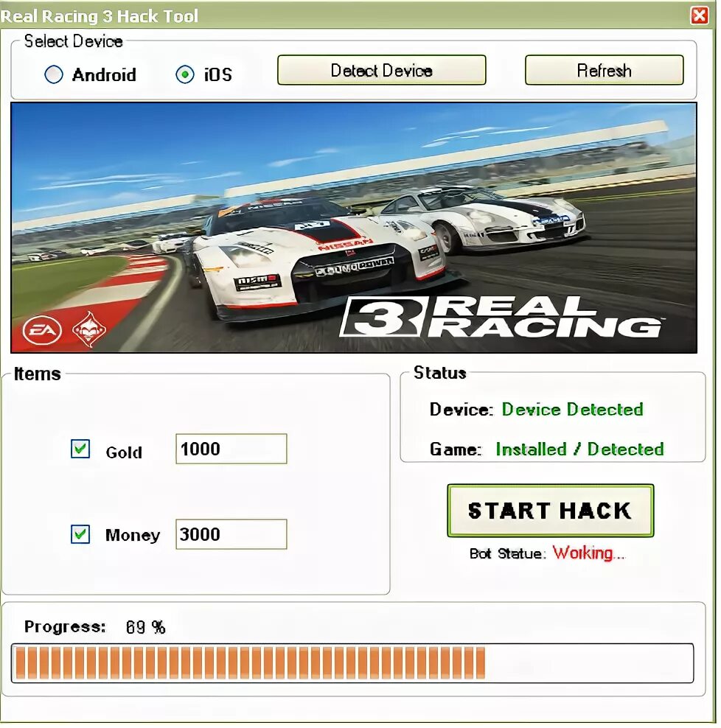Screen dimensions: 721x728
Task: Toggle the Gold checkbox
Action: point(80,449)
